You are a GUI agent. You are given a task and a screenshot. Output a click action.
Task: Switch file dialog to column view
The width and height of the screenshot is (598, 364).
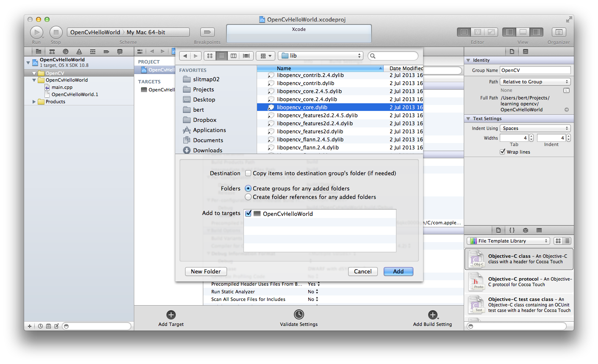coord(234,56)
